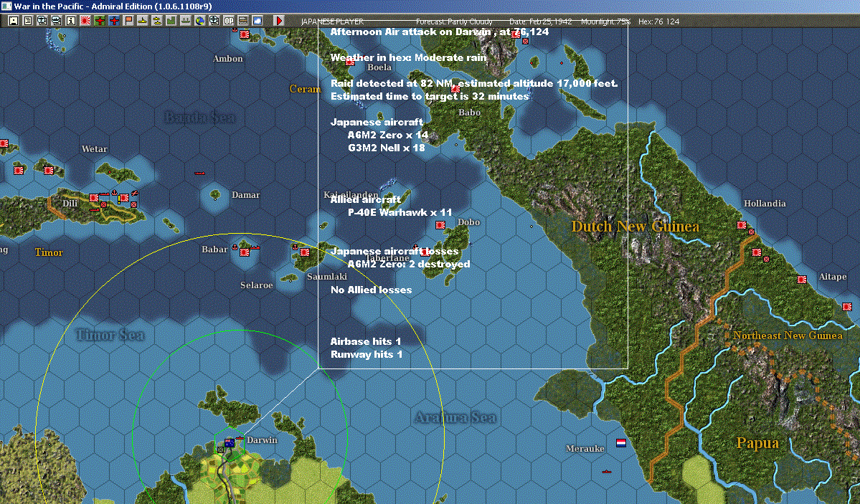This screenshot has height=504, width=860.
Task: Click the ships on horizon toolbar icon
Action: coord(185,21)
